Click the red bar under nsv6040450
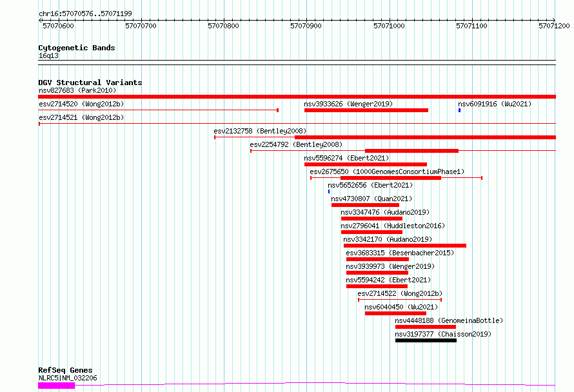574x392 pixels. point(395,313)
